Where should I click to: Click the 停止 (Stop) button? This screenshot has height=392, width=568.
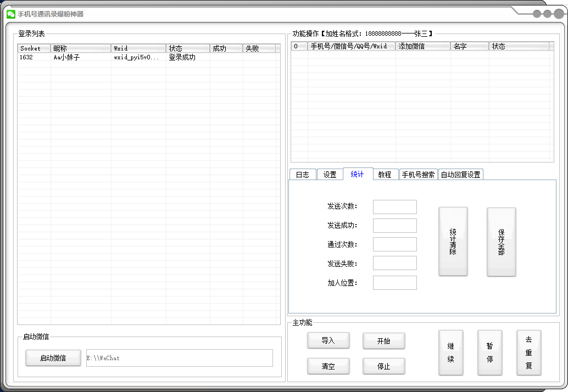(x=383, y=366)
